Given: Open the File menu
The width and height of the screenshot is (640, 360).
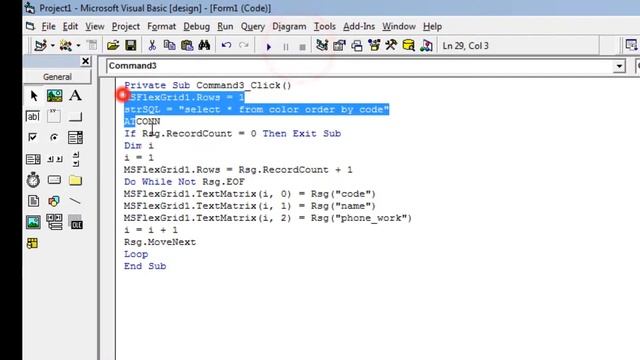Looking at the screenshot, I should click(x=48, y=27).
